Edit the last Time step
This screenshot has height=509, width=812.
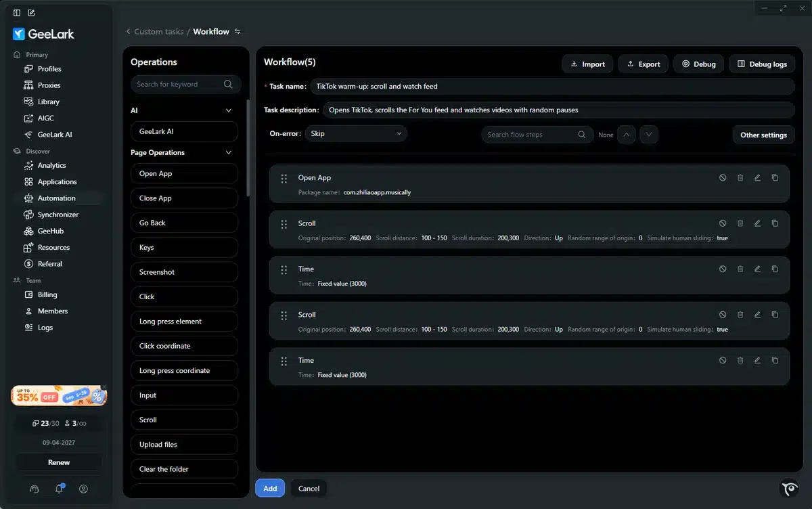757,360
